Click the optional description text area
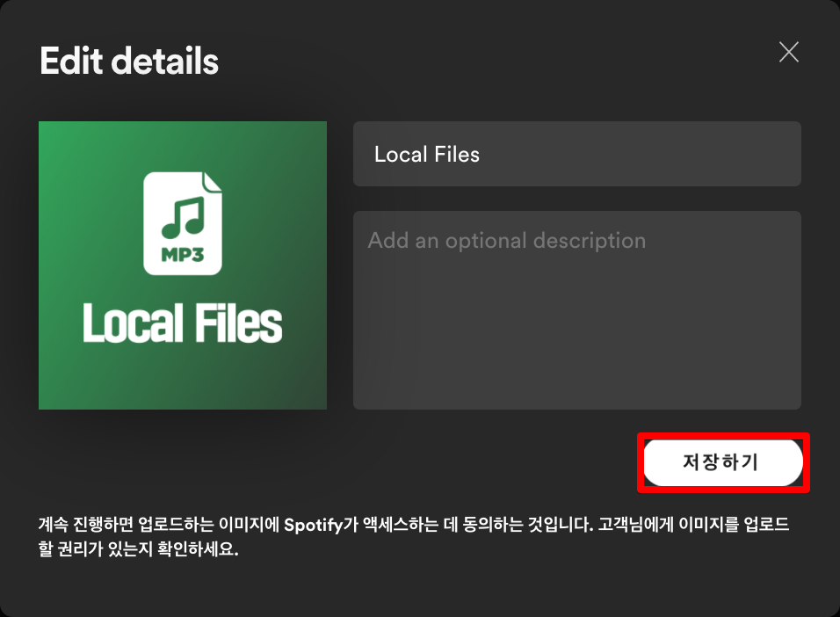This screenshot has width=840, height=617. pyautogui.click(x=577, y=310)
